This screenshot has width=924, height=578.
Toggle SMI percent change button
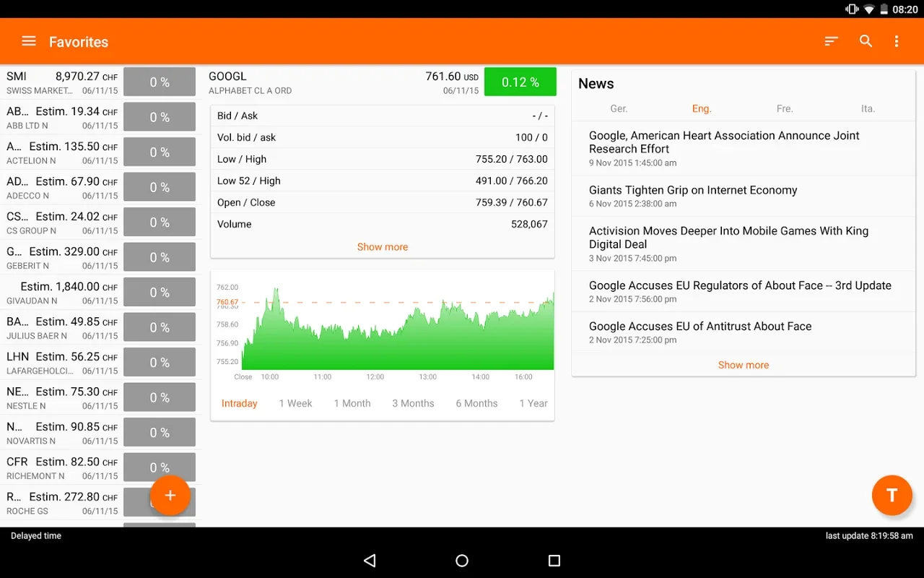[x=160, y=82]
